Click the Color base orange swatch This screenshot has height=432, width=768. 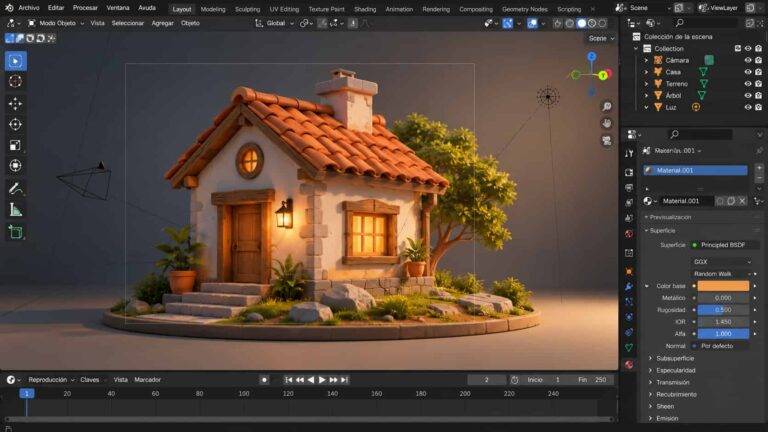[x=723, y=286]
